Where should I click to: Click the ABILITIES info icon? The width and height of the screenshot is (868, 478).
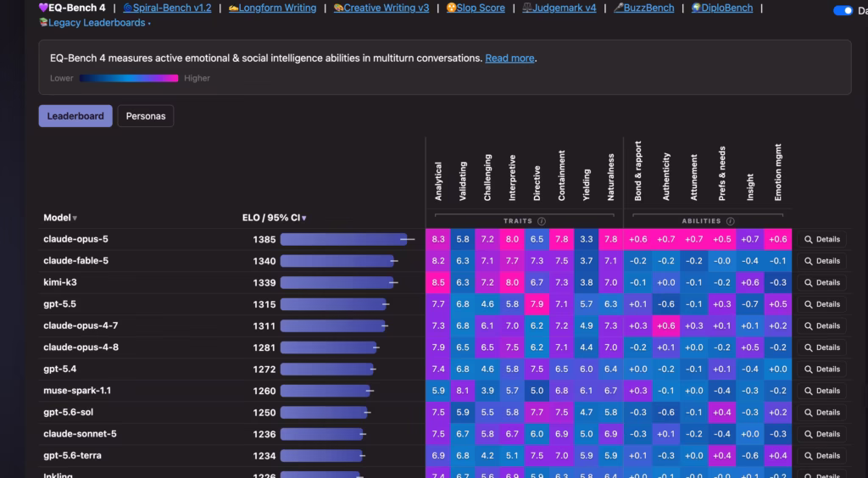730,221
